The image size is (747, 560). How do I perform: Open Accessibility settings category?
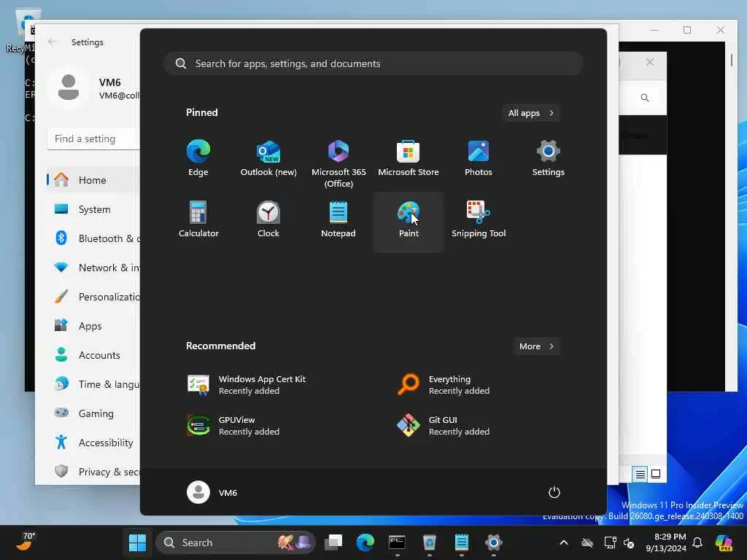[93, 443]
